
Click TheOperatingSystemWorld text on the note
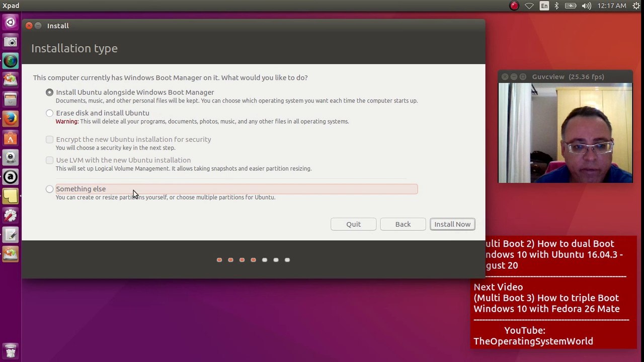pyautogui.click(x=533, y=341)
